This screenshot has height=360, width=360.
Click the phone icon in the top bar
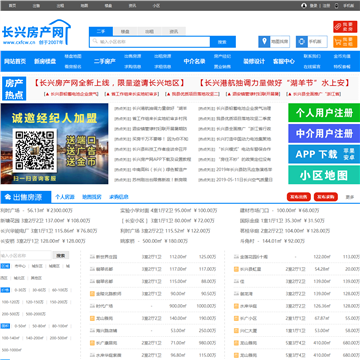point(336,6)
